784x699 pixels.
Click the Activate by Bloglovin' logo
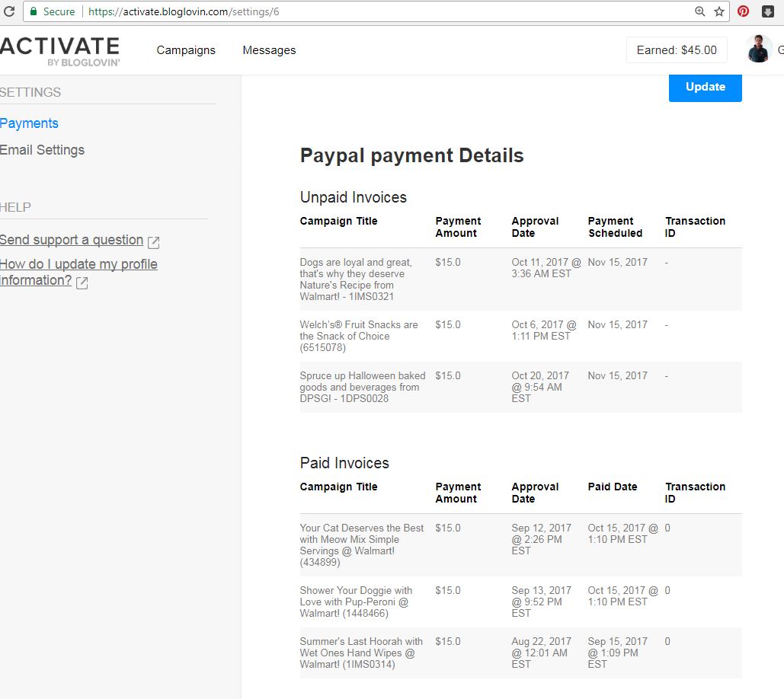point(59,51)
